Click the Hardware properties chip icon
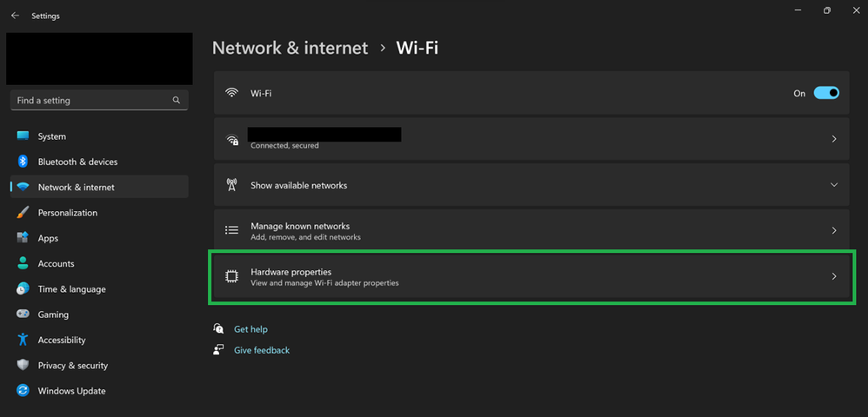 click(231, 276)
